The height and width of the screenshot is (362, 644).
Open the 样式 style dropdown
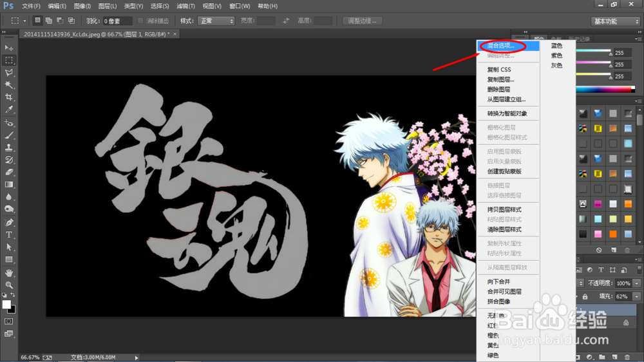point(216,21)
